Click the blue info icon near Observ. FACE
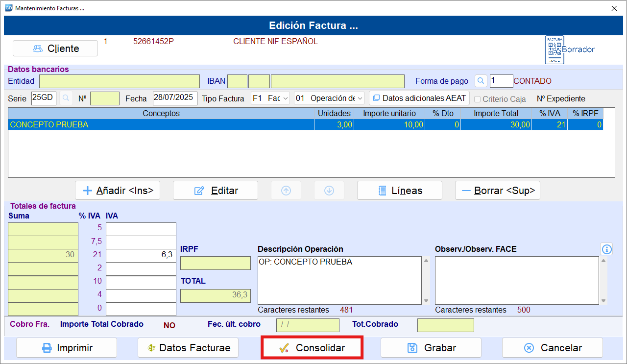Image resolution: width=627 pixels, height=364 pixels. [x=606, y=249]
